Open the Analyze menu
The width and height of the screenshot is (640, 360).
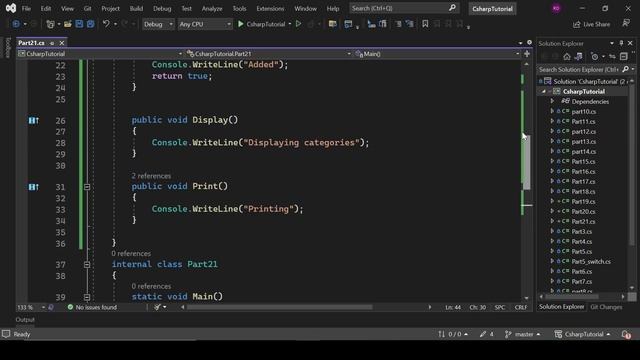pos(212,8)
